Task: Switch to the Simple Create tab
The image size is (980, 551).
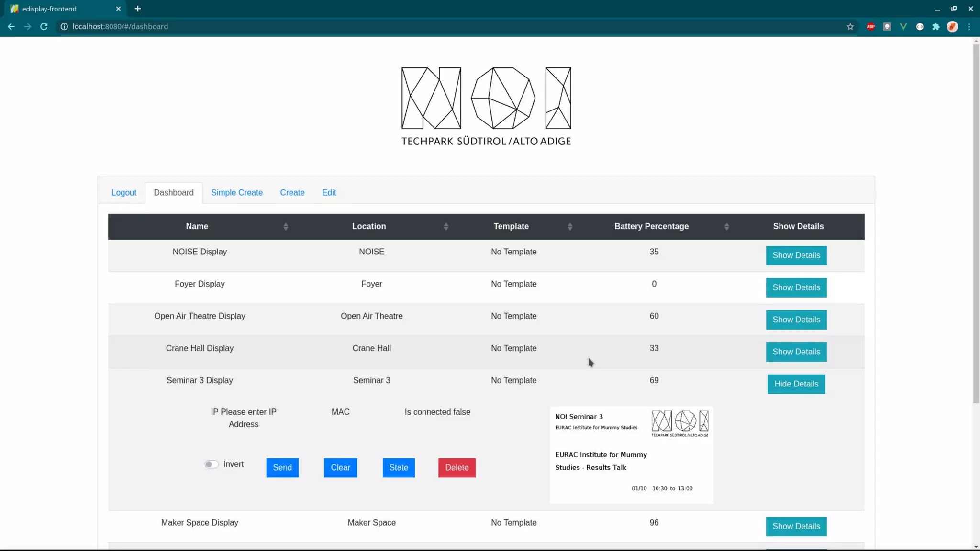Action: [x=236, y=192]
